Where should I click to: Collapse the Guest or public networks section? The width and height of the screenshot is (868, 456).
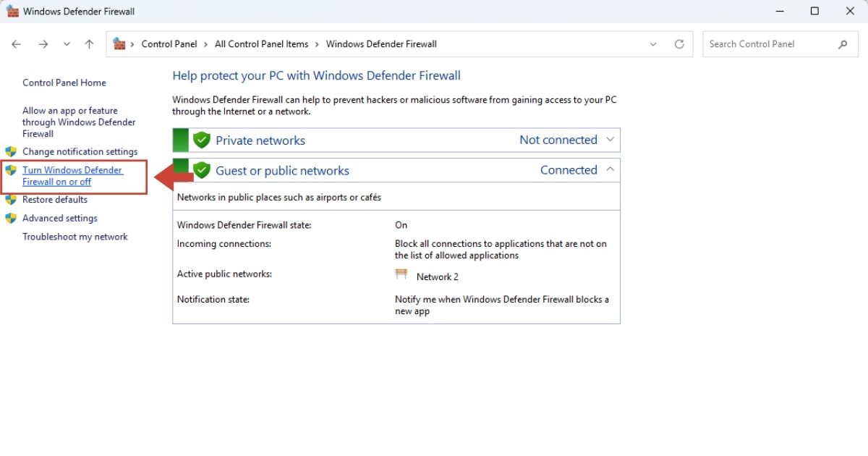(610, 170)
